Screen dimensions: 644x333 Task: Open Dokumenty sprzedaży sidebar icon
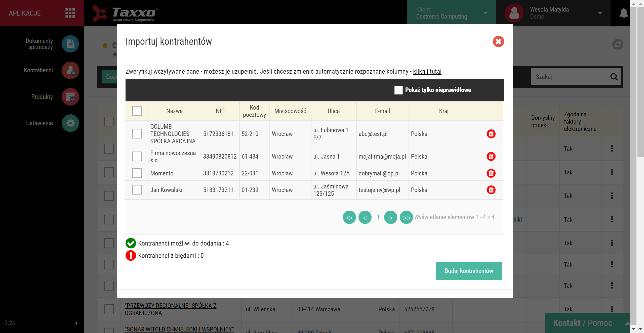pyautogui.click(x=70, y=44)
